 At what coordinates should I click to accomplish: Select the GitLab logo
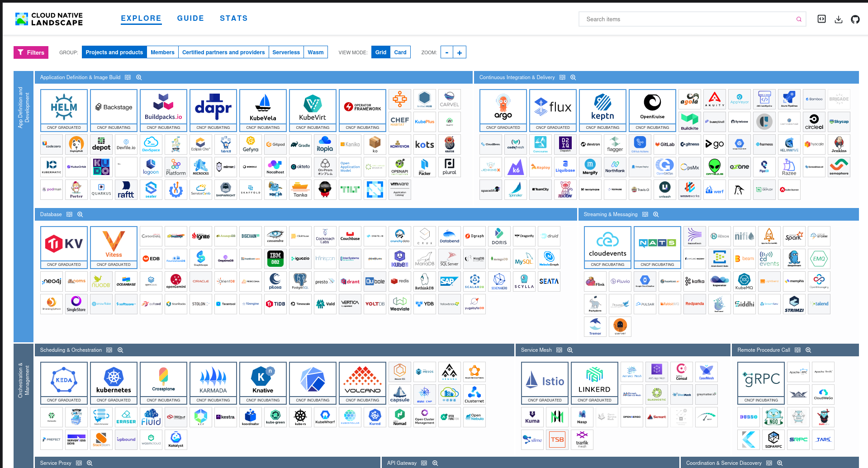coord(665,145)
